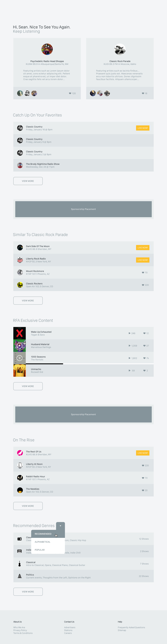
Task: Play the Husband Material track
Action: [20, 346]
